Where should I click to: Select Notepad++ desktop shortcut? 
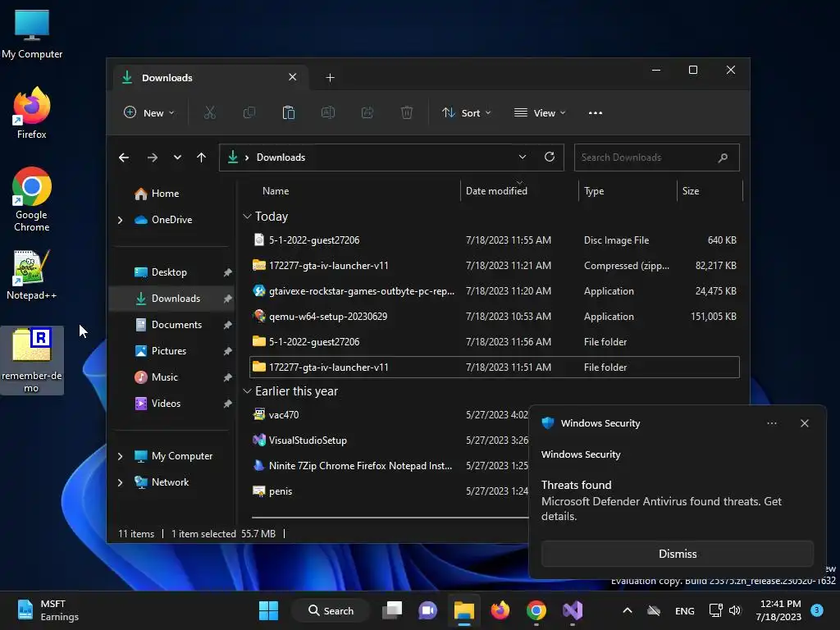click(32, 275)
